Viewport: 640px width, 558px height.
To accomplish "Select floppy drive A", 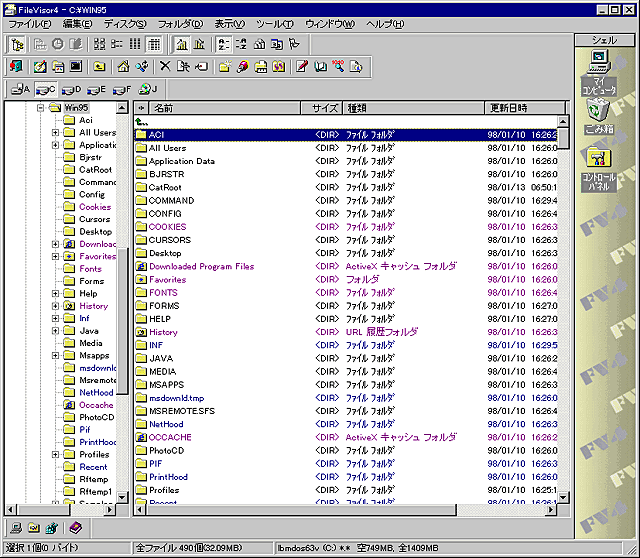I will click(x=20, y=89).
